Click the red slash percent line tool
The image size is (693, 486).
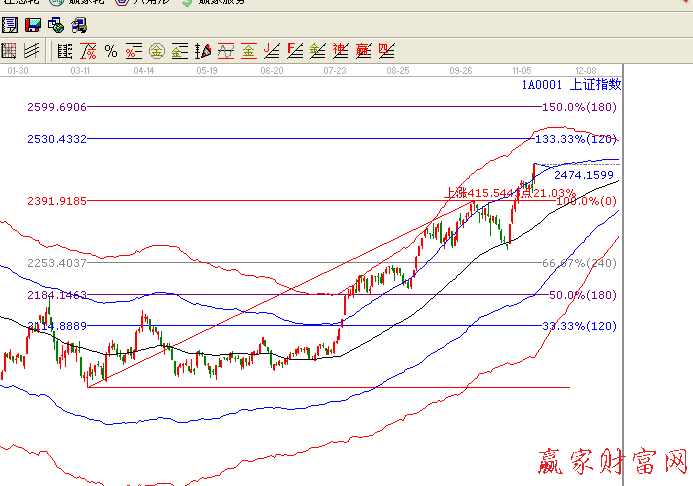pos(88,51)
